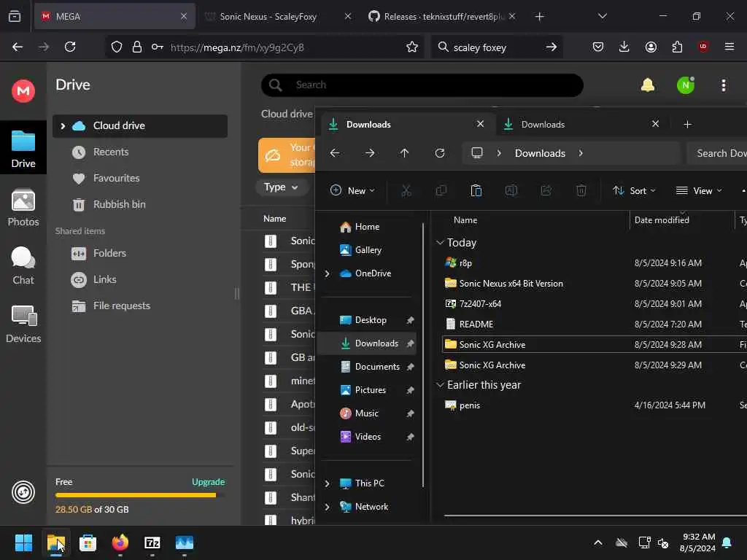Click the MEGA transfers circle icon
The image size is (747, 560).
tap(23, 492)
